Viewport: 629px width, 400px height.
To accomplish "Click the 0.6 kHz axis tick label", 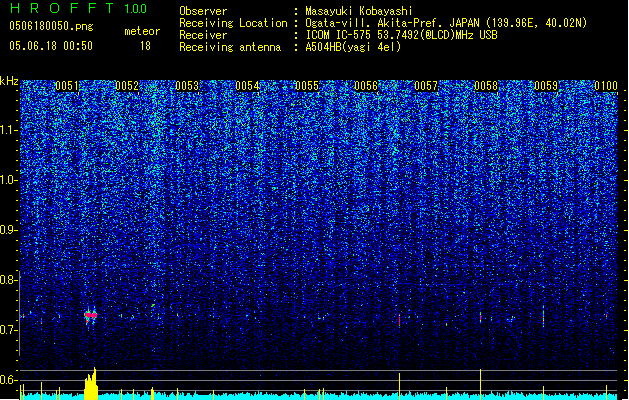I will tap(9, 380).
